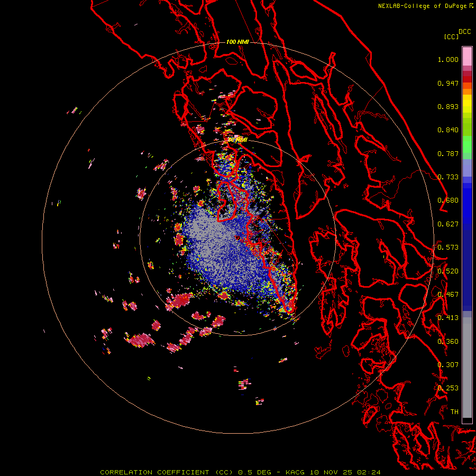
Task: Click the [CC] legend unit label
Action: (451, 36)
